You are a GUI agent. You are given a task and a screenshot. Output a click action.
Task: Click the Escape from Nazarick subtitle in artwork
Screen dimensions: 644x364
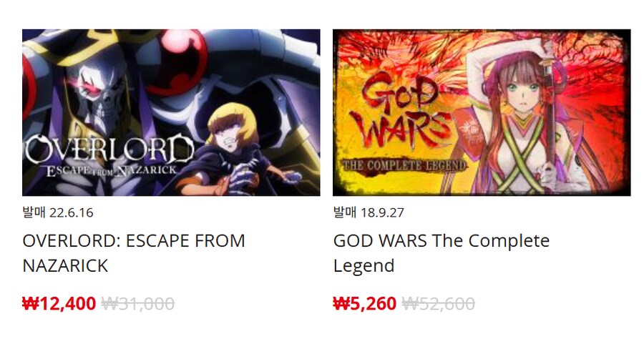coord(112,171)
